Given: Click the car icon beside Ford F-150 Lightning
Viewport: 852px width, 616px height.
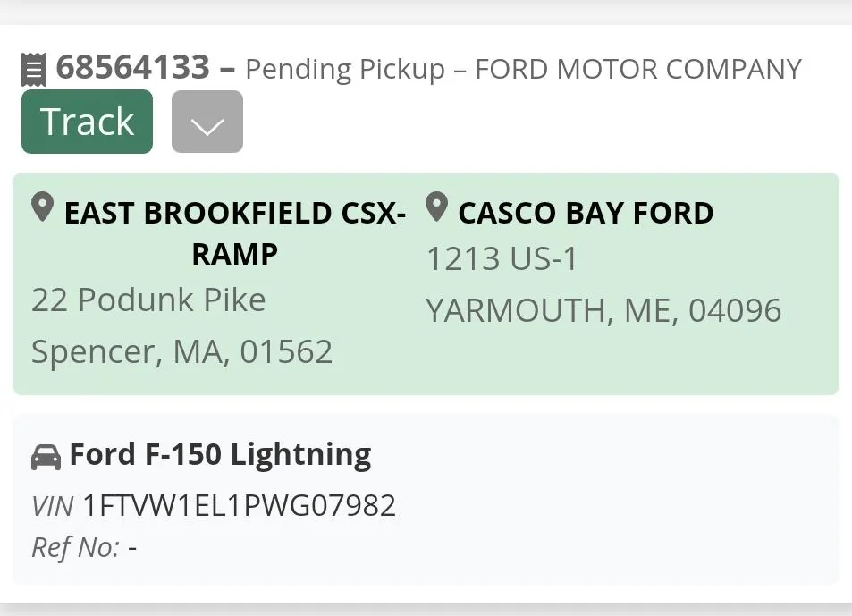Looking at the screenshot, I should pyautogui.click(x=46, y=457).
